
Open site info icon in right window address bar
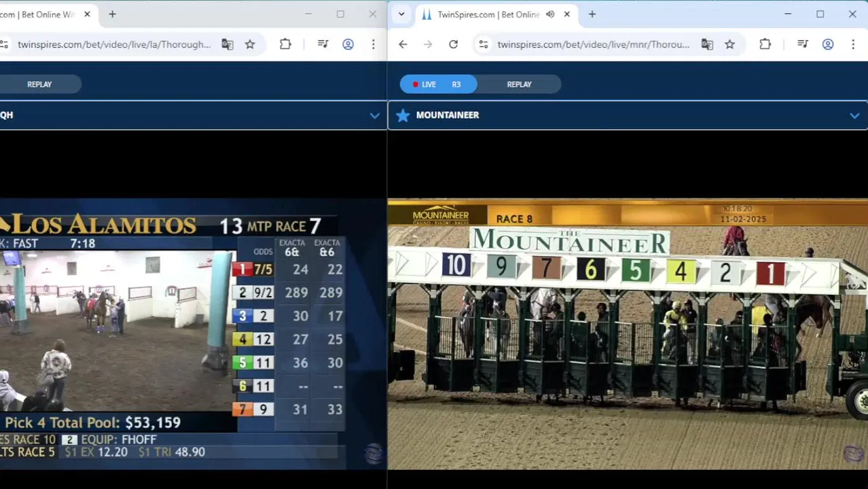(x=483, y=44)
